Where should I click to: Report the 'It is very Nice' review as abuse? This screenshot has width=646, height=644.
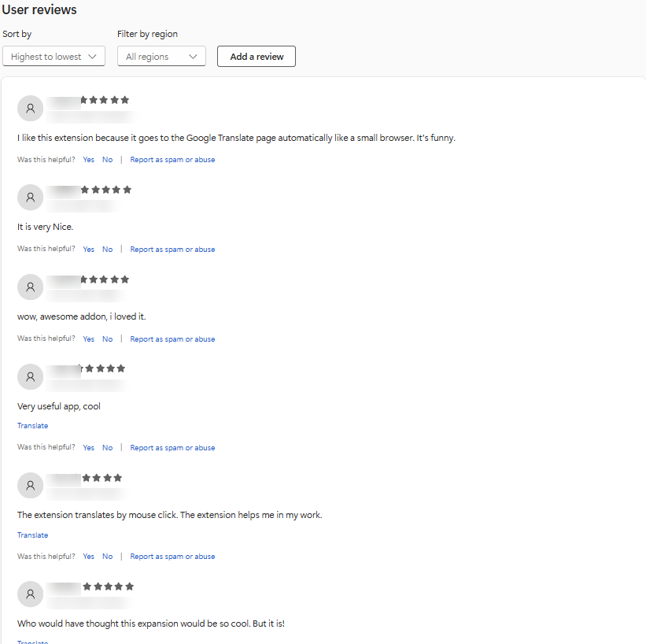172,249
